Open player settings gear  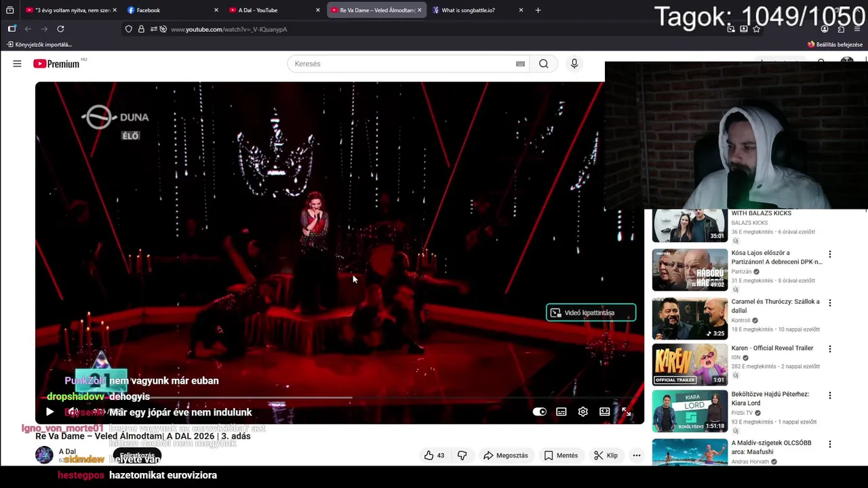583,411
